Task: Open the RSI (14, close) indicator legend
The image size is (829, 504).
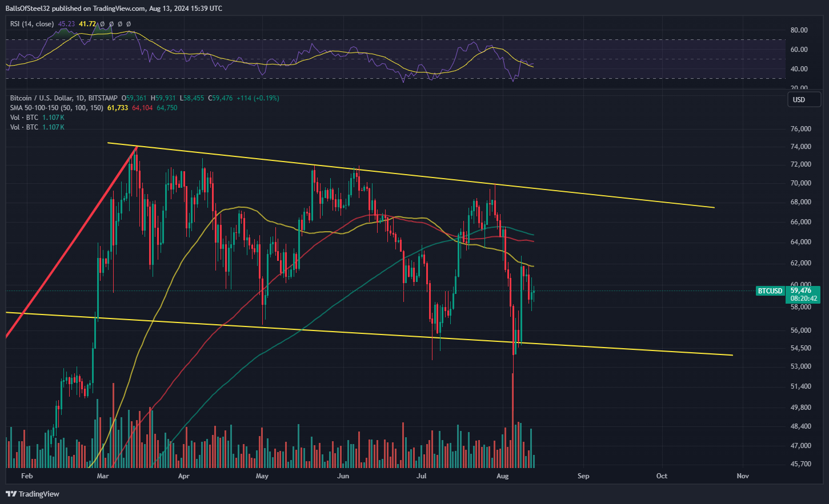Action: click(32, 24)
